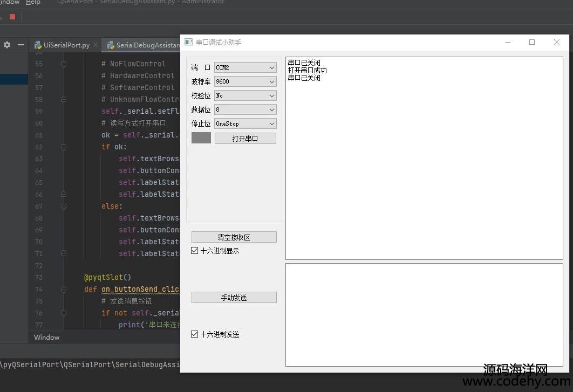Expand the 端口 COM2 dropdown

coord(245,67)
